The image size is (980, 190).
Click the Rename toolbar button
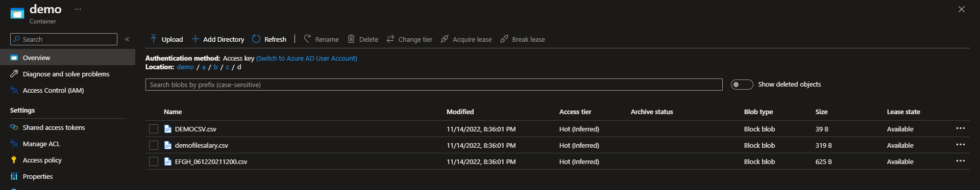coord(322,39)
